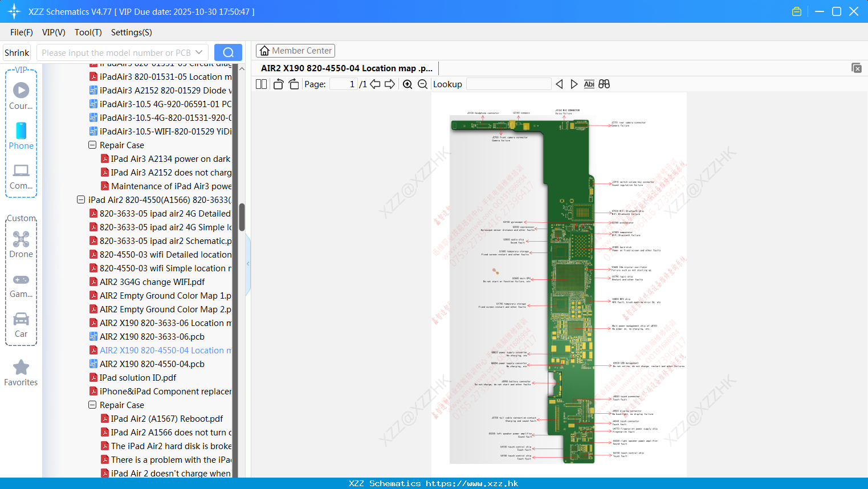Click the yellow toolbox icon in title bar

[797, 11]
